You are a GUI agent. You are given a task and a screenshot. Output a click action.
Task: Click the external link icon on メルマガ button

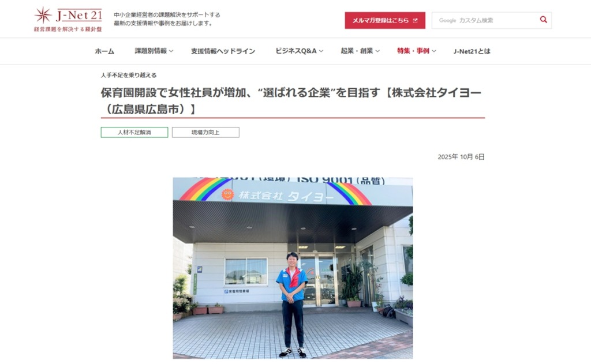point(415,20)
